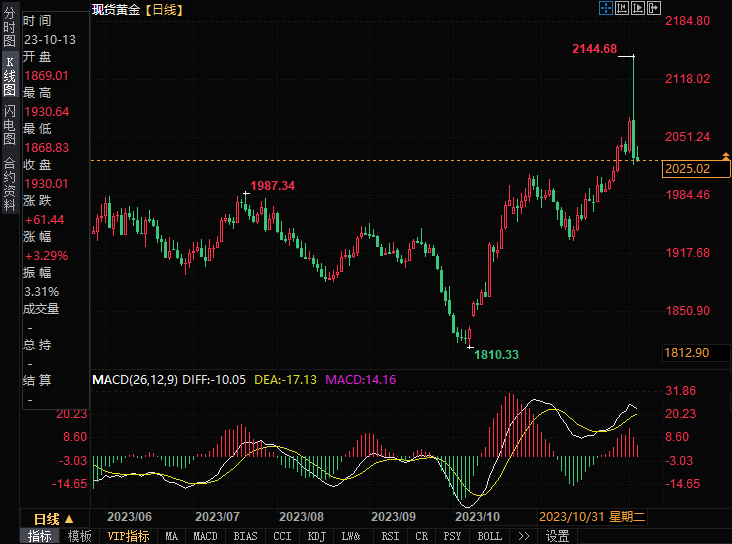Expand more indicators with the >> arrow

pos(523,536)
